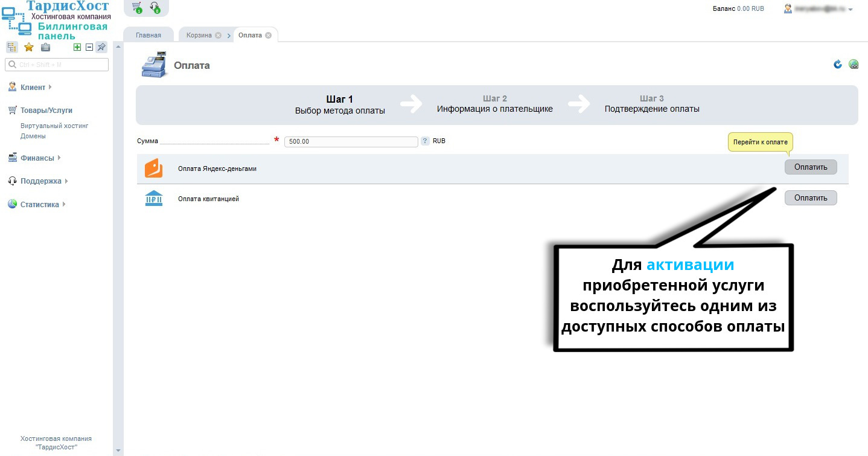Screen dimensions: 868x456
Task: Click the briefcase icon in the sidebar toolbar
Action: coord(45,47)
